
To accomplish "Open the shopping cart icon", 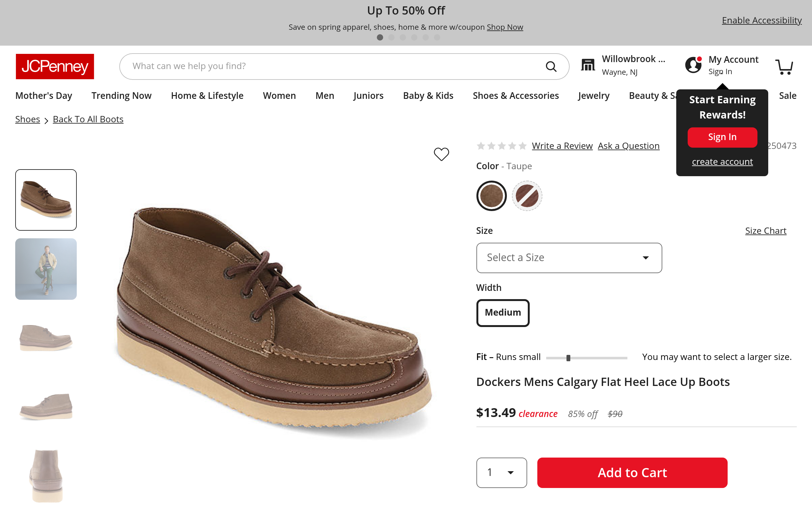I will [784, 67].
